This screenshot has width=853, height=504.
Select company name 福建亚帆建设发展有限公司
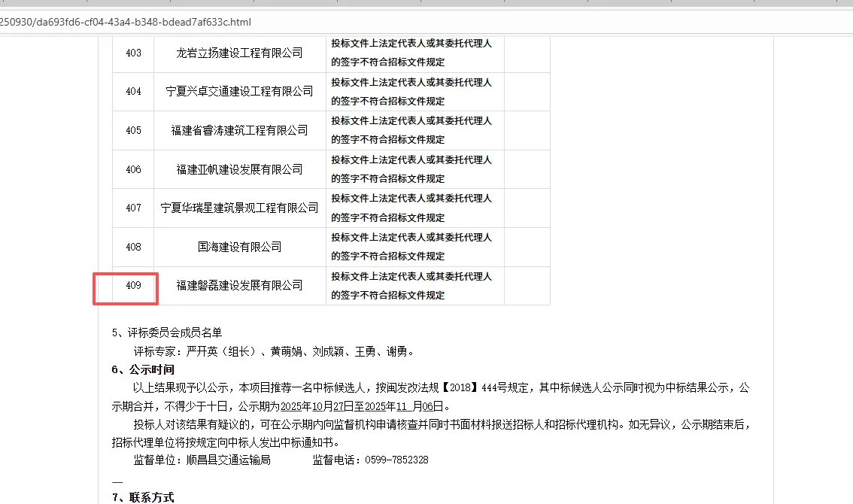click(239, 169)
